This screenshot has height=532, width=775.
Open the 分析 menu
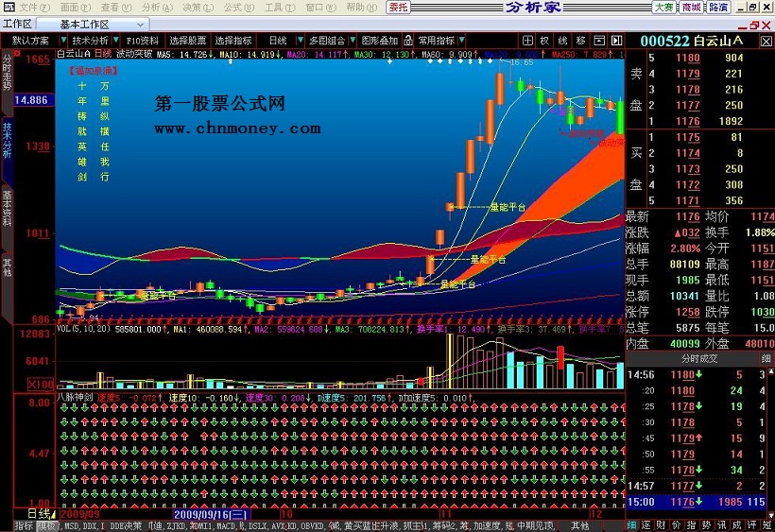pyautogui.click(x=157, y=8)
